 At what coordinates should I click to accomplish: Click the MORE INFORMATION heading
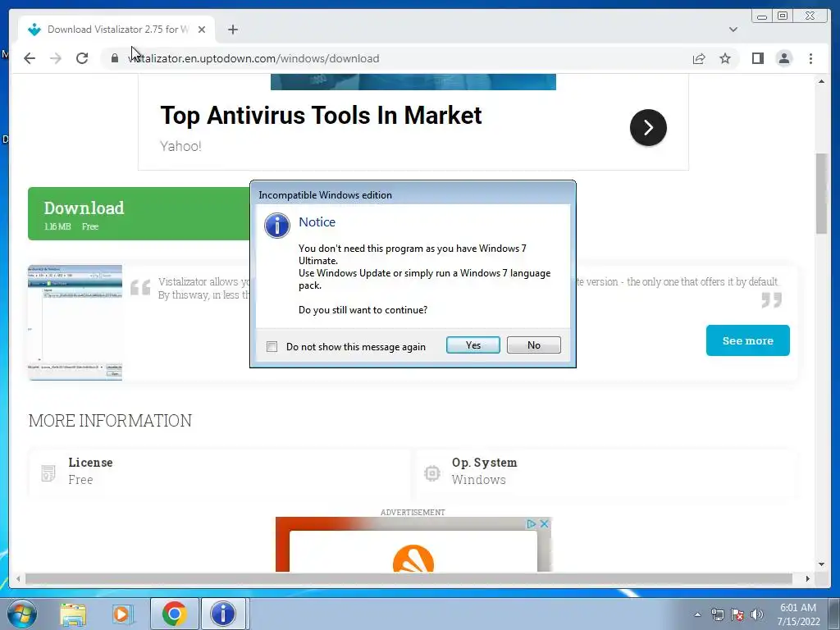(x=110, y=421)
